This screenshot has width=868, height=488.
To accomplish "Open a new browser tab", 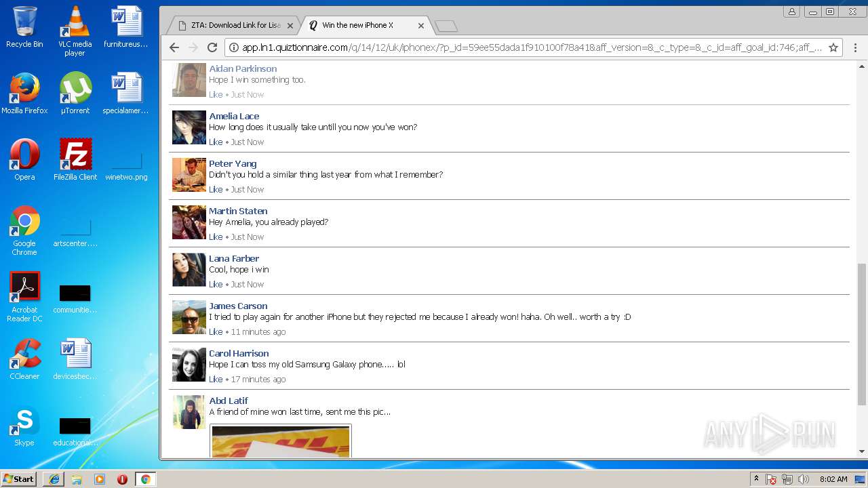I will point(446,26).
